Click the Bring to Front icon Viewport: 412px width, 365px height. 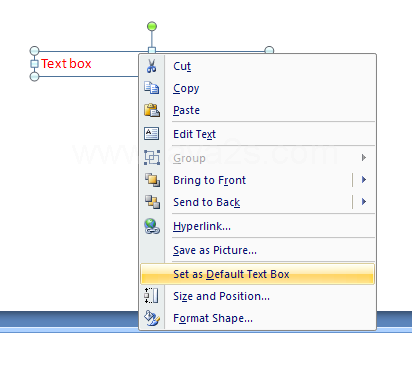152,180
